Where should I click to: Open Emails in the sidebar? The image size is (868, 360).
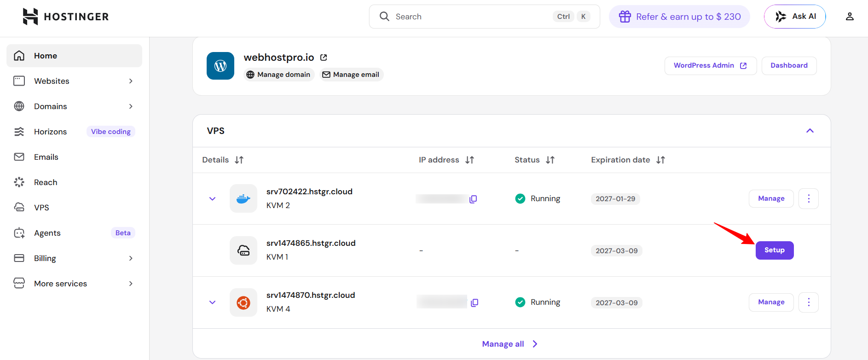[x=74, y=157]
